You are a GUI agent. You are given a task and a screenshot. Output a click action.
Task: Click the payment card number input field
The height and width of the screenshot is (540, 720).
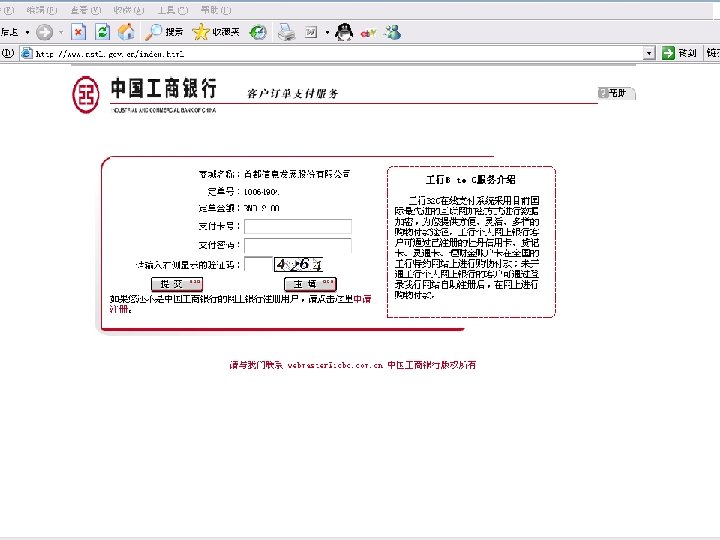point(298,226)
